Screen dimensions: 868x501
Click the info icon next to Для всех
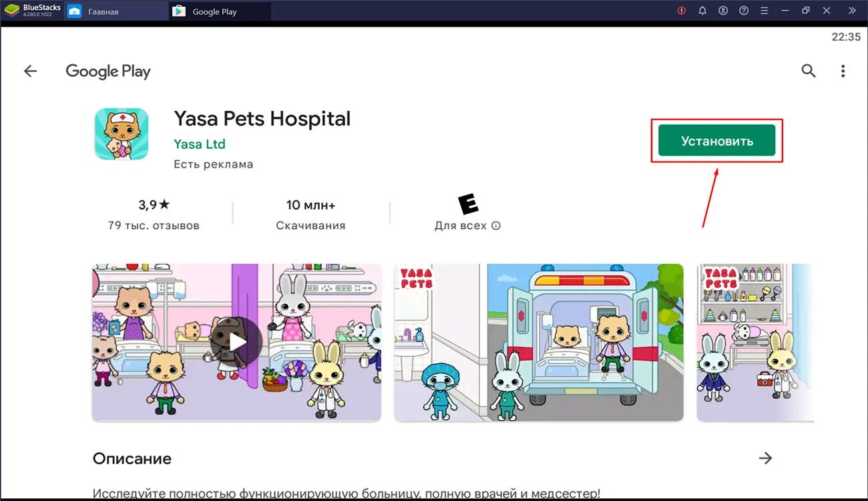point(496,226)
